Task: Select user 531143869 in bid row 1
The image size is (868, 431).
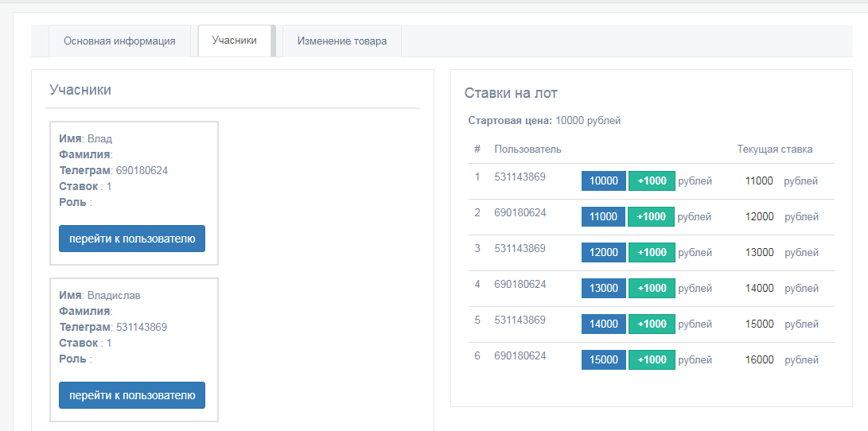Action: 520,177
